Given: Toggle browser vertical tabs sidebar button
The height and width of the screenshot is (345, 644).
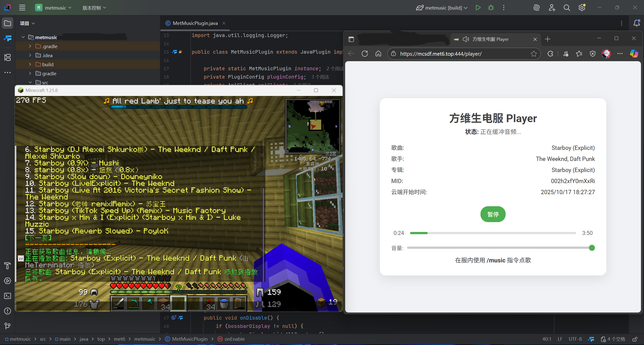Looking at the screenshot, I should (x=351, y=39).
